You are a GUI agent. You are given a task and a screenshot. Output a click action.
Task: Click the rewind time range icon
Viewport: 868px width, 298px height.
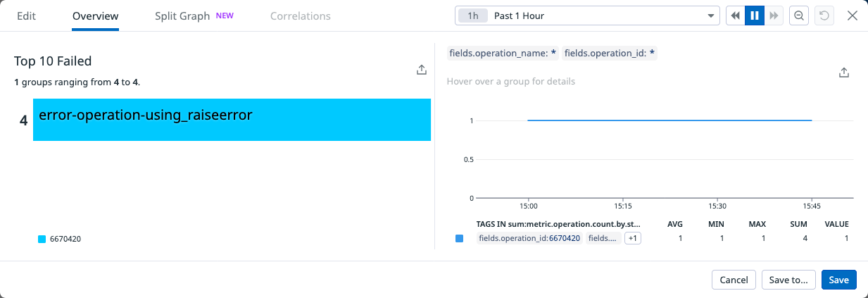(736, 15)
